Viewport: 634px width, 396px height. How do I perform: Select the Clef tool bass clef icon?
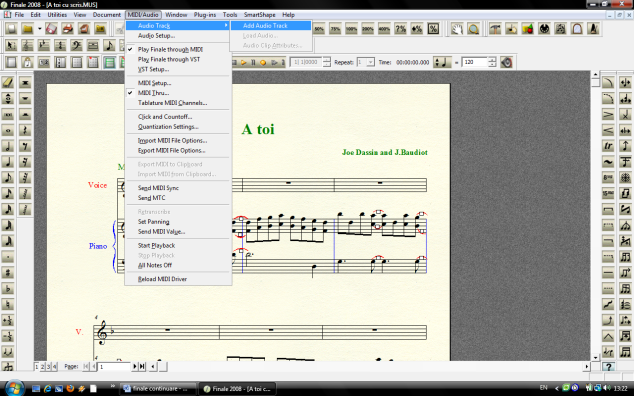76,45
